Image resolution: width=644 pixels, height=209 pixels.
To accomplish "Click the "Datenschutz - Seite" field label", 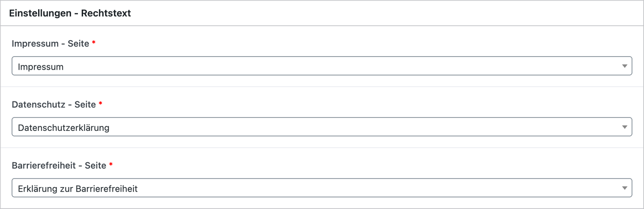I will [x=54, y=105].
